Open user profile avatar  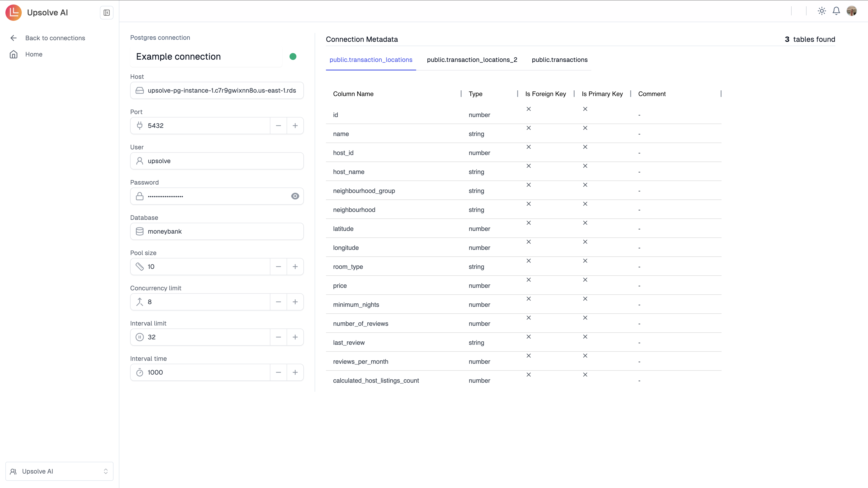point(851,11)
